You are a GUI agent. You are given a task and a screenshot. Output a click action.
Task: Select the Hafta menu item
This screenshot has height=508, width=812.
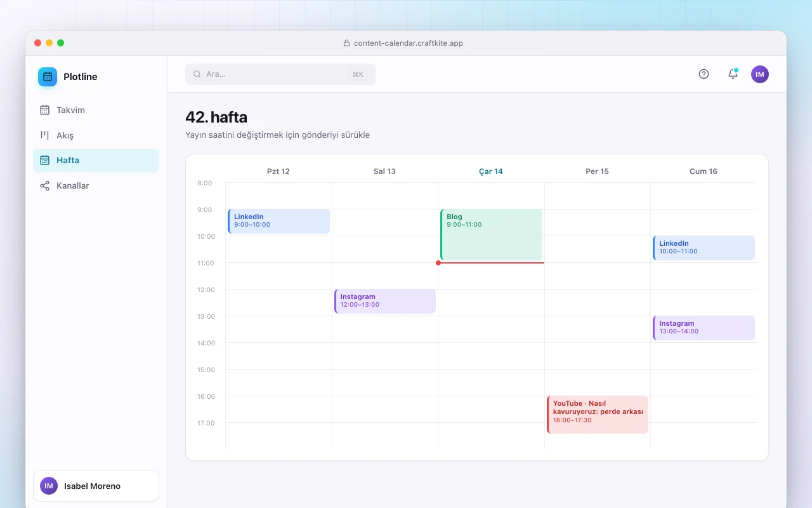click(96, 161)
